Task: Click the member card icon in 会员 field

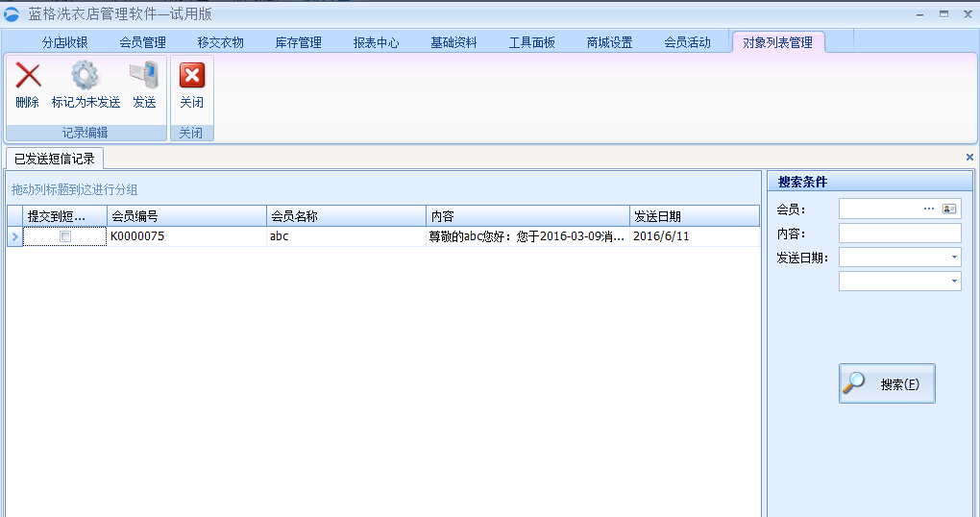Action: tap(949, 209)
